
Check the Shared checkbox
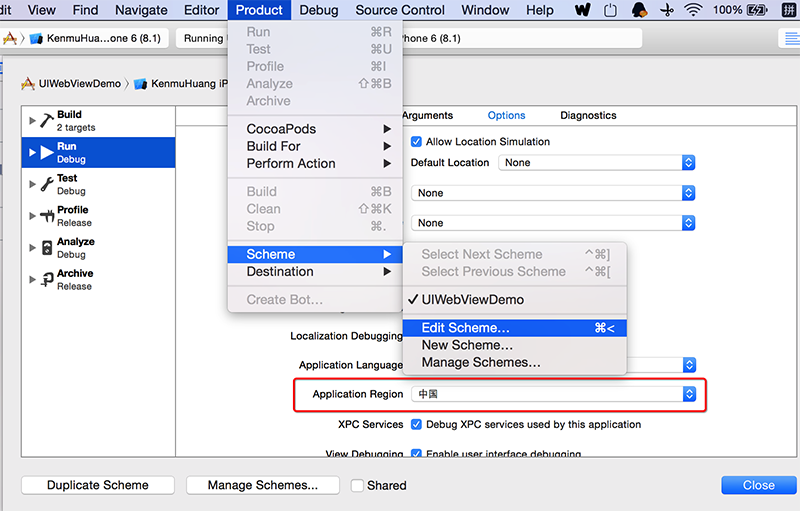357,486
